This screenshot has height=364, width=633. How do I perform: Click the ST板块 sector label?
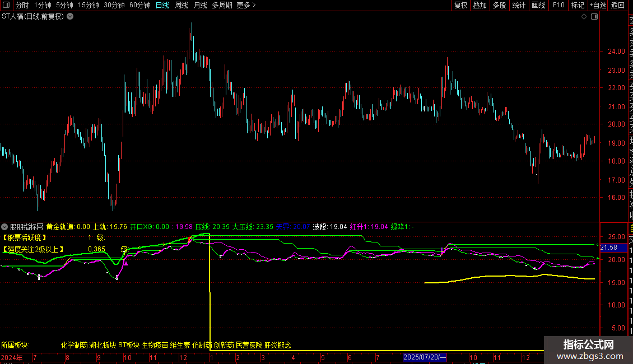[x=129, y=345]
